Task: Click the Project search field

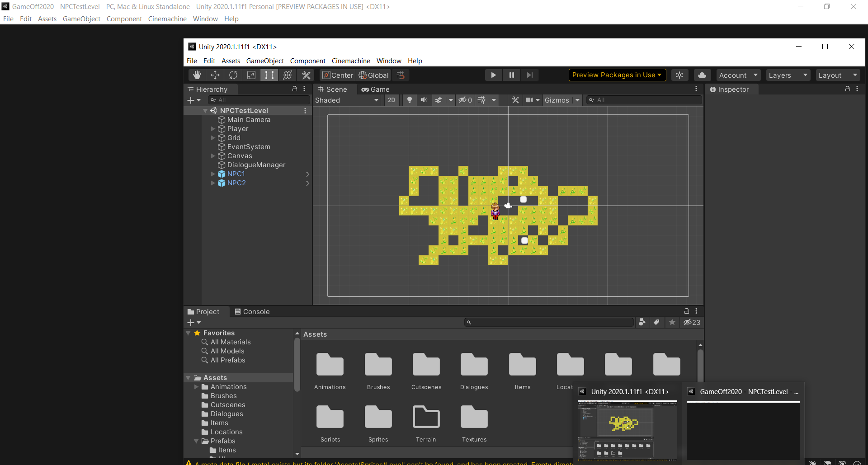Action: 549,322
